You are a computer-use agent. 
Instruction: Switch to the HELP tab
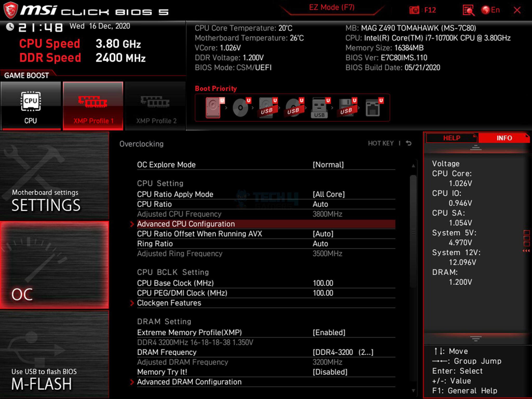[x=451, y=138]
